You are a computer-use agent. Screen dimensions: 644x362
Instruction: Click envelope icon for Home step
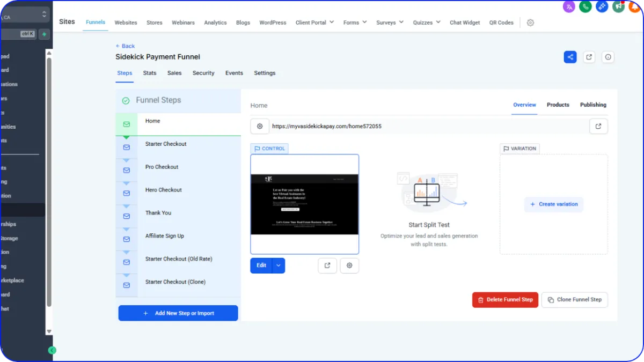click(x=127, y=124)
